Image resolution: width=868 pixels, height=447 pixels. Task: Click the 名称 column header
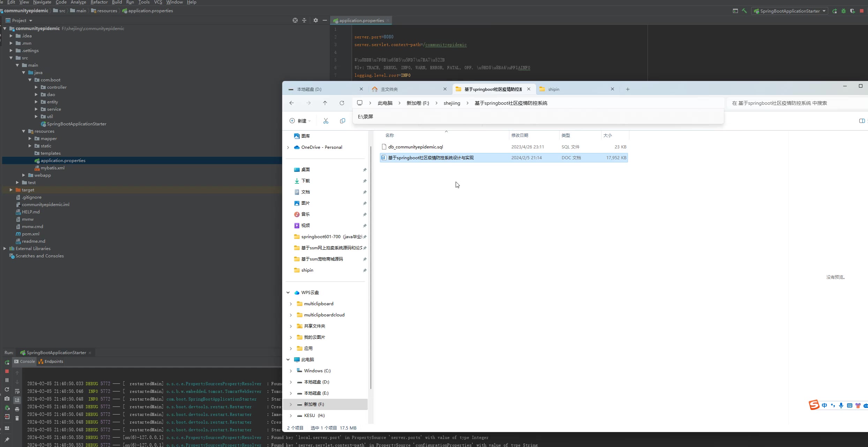(390, 135)
